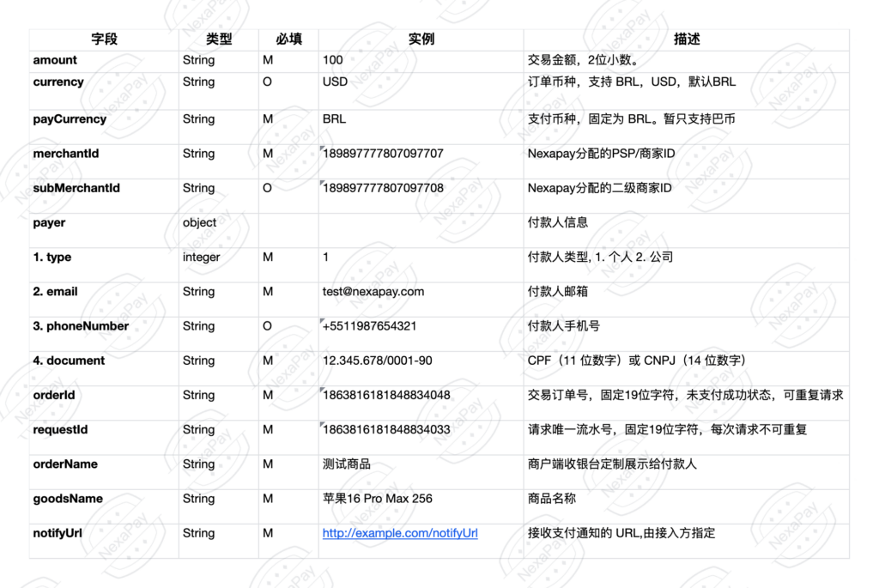Click the M required flag in orderId row

pos(268,395)
